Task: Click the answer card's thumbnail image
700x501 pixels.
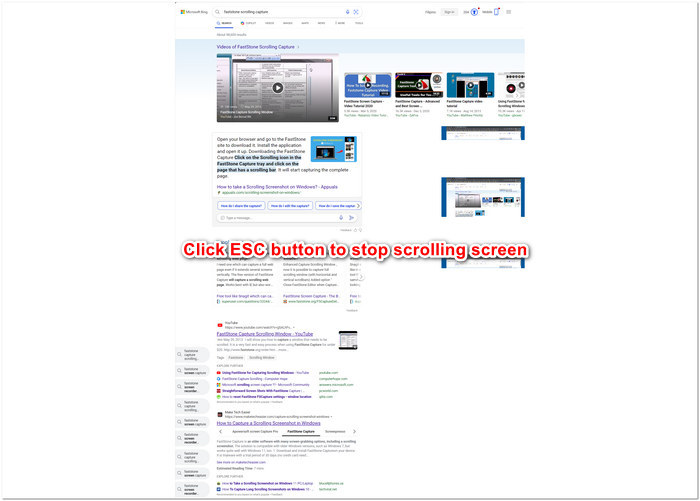Action: tap(333, 149)
